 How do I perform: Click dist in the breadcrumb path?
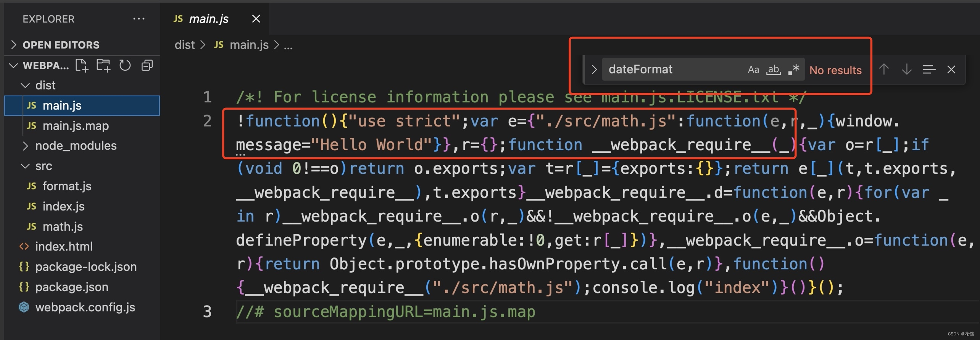coord(185,45)
